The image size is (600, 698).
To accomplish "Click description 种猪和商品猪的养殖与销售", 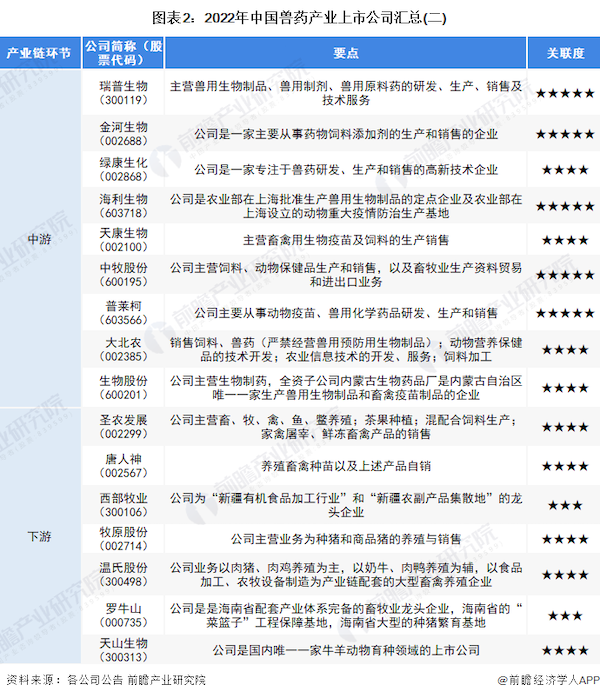I will tap(346, 540).
